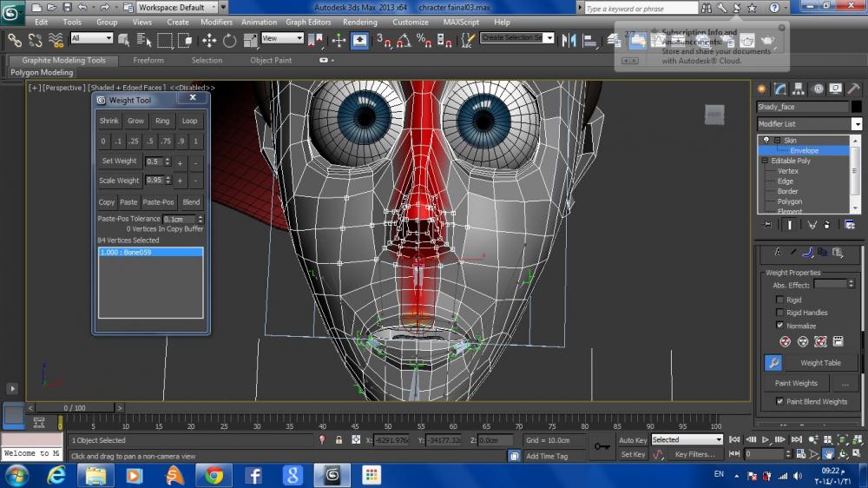The image size is (868, 488).
Task: Open the Hierarchy command panel tab
Action: click(x=799, y=89)
